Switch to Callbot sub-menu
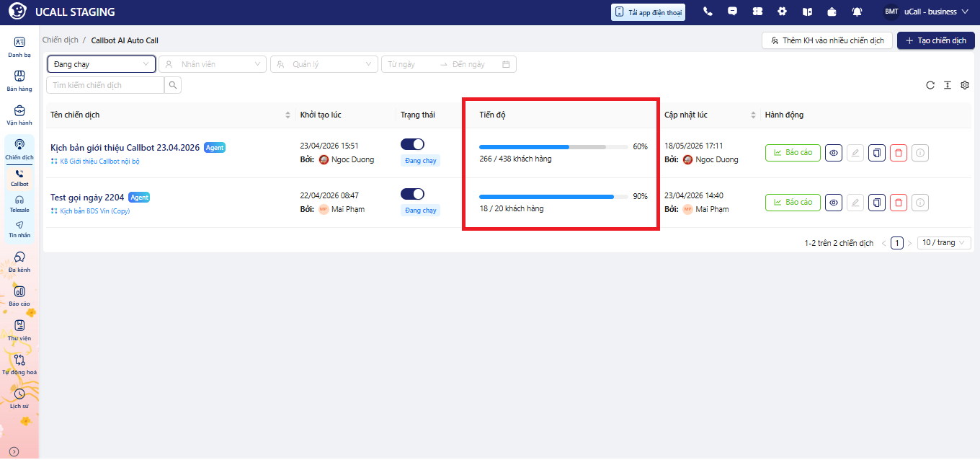980x460 pixels. [19, 178]
